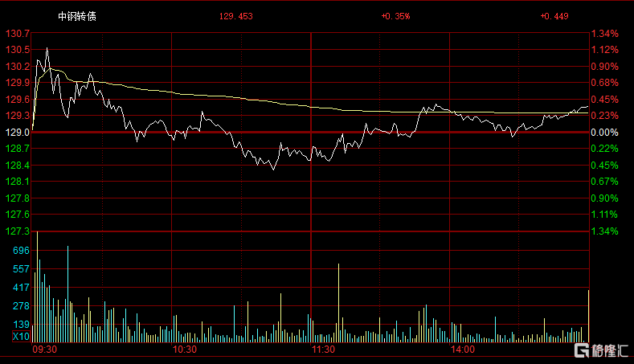Click the 128.4 price axis label
634x364 pixels.
(18, 165)
